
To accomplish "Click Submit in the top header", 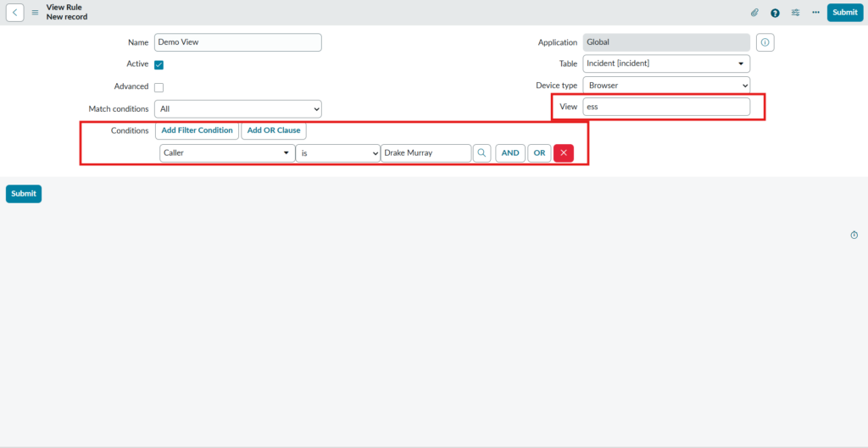I will point(845,12).
